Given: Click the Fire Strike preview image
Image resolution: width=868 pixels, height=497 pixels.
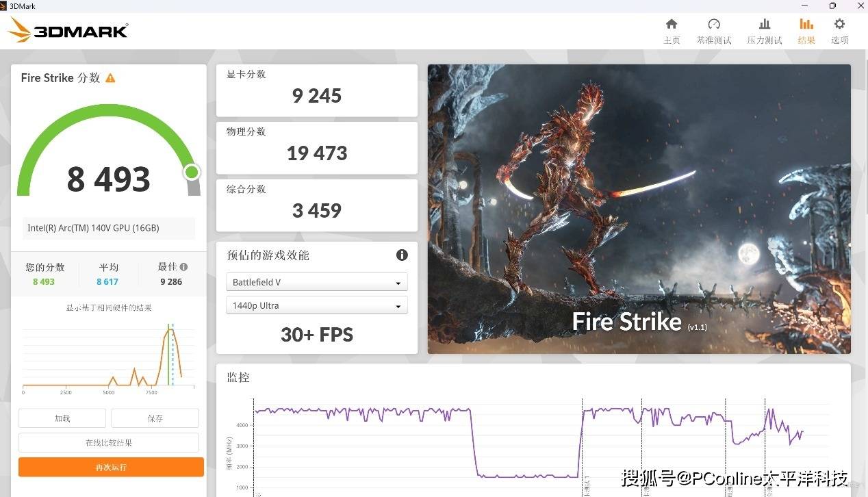Looking at the screenshot, I should pos(639,209).
